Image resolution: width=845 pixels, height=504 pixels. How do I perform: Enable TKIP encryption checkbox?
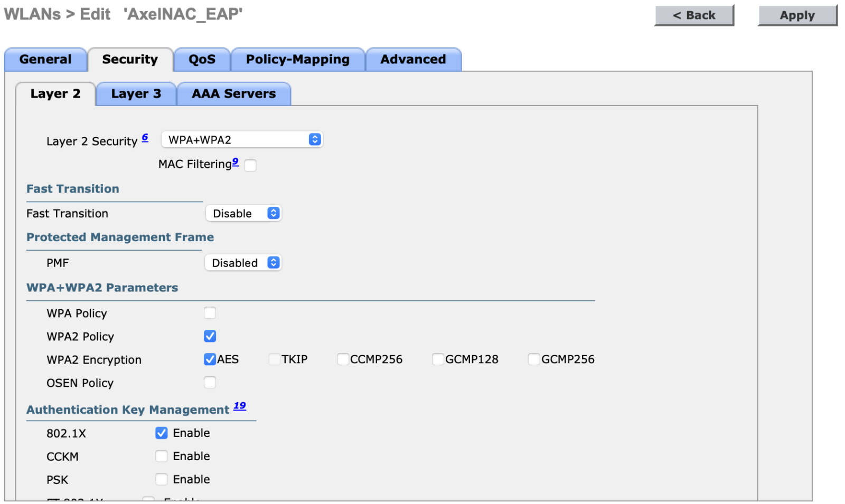coord(275,359)
